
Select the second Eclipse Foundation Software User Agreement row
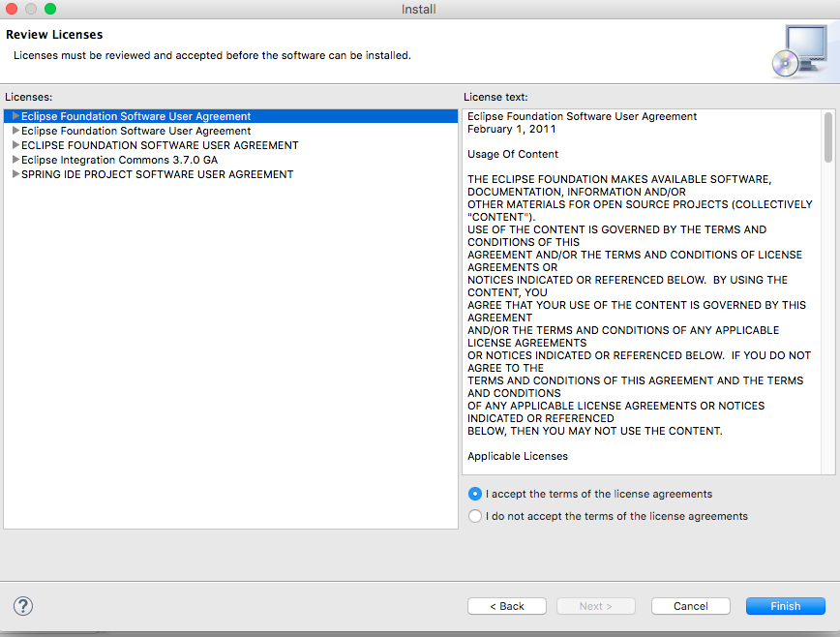pyautogui.click(x=230, y=131)
